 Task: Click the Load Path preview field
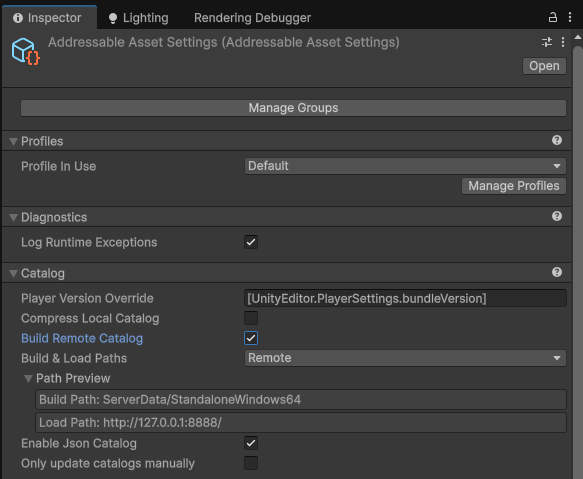pyautogui.click(x=301, y=422)
